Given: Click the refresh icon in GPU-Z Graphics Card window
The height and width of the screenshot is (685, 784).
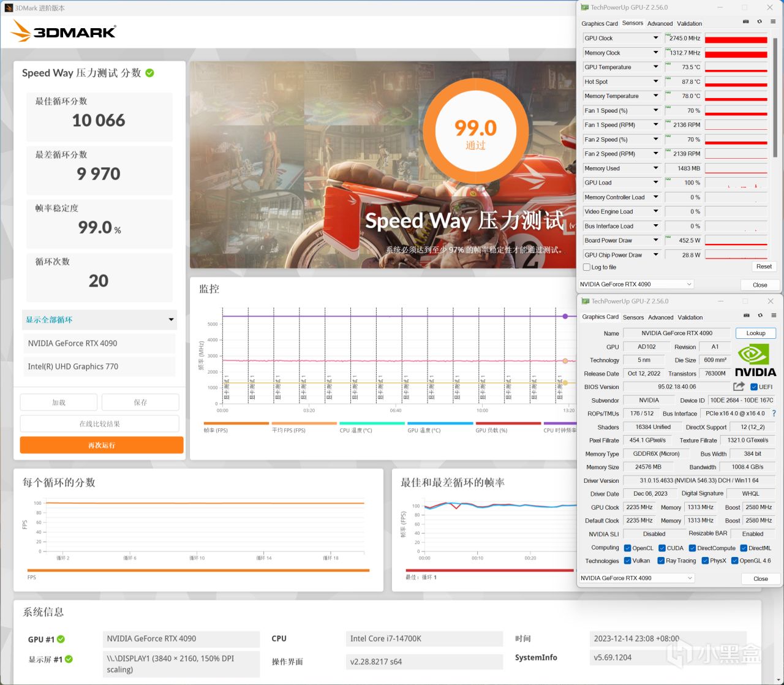Looking at the screenshot, I should [x=760, y=316].
